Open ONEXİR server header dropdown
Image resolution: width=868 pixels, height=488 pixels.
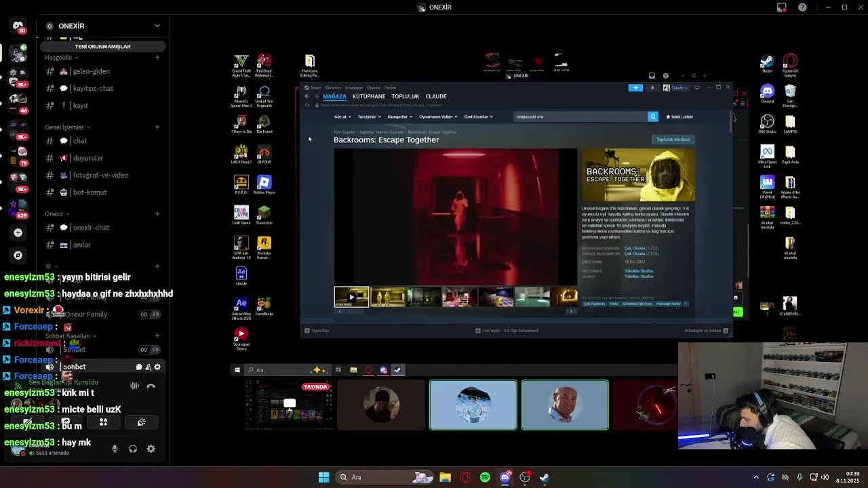[x=103, y=26]
